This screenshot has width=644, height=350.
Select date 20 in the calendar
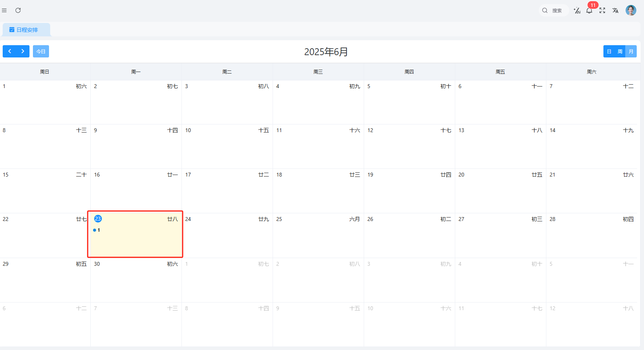click(461, 175)
